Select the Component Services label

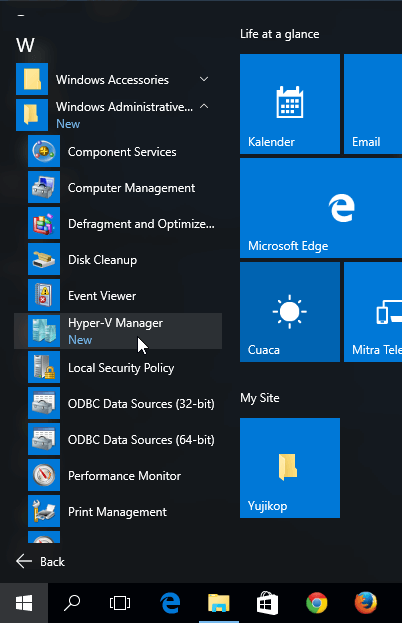point(122,152)
